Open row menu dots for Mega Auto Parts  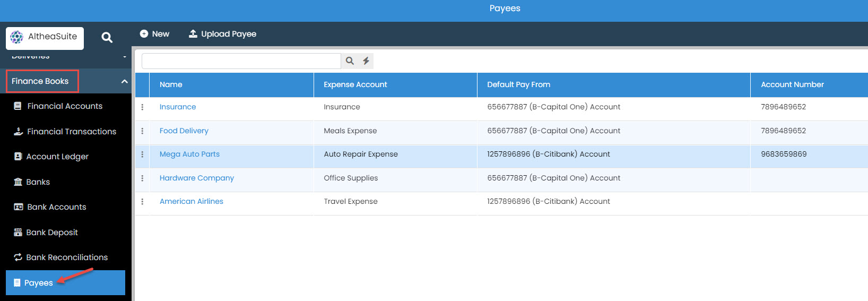(142, 154)
